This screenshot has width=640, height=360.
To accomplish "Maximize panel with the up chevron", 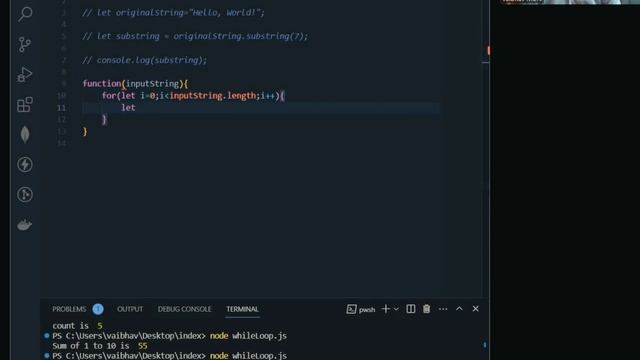I will [x=459, y=309].
